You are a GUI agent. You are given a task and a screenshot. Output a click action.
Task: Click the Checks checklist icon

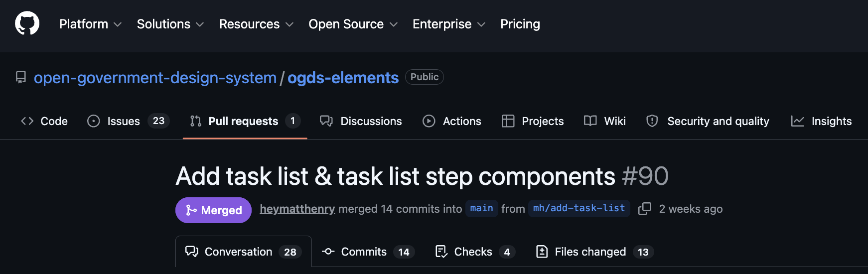(441, 252)
